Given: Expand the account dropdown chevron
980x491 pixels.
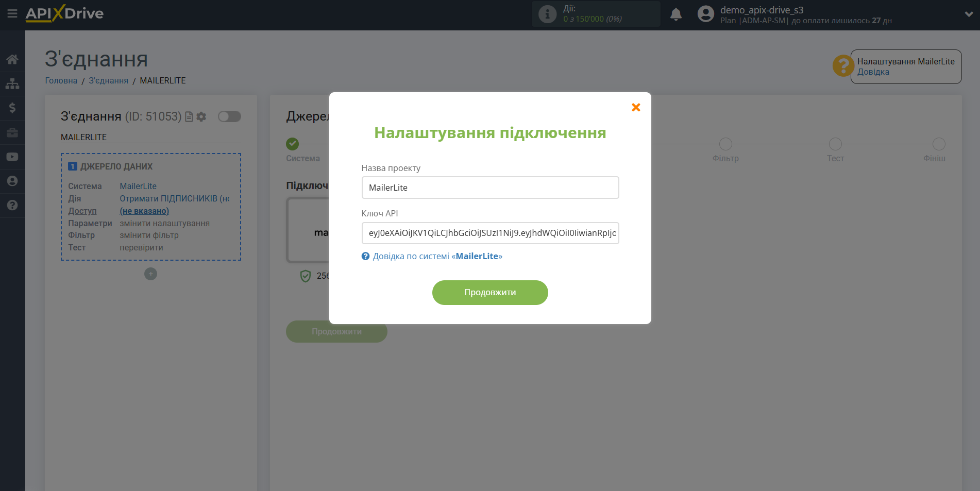Looking at the screenshot, I should [969, 14].
